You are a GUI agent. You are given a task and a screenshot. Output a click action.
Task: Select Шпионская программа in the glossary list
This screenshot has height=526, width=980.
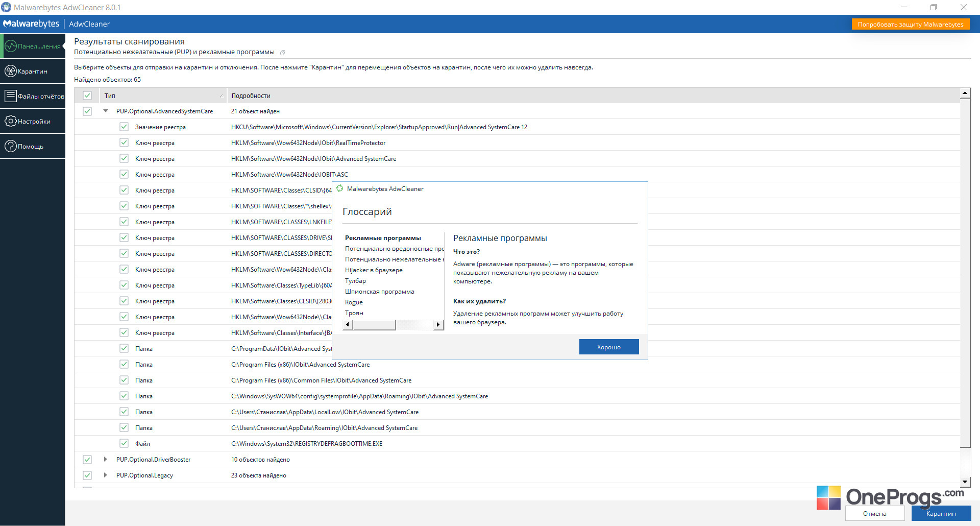(380, 292)
